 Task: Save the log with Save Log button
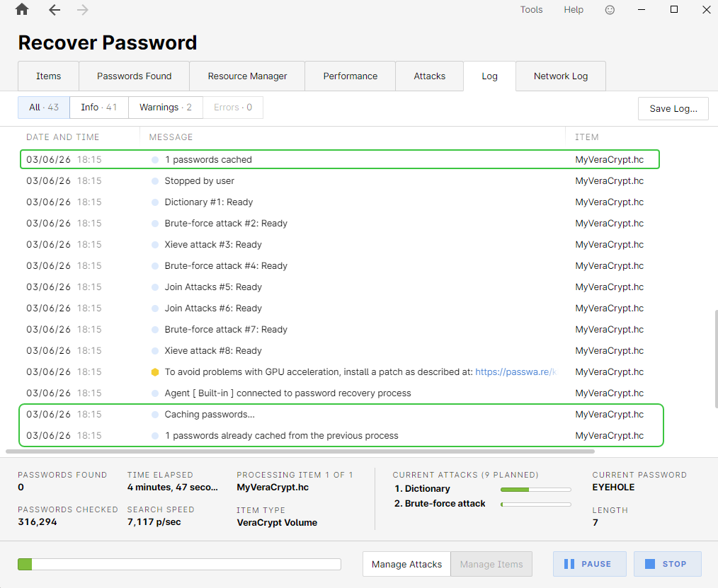(x=673, y=108)
